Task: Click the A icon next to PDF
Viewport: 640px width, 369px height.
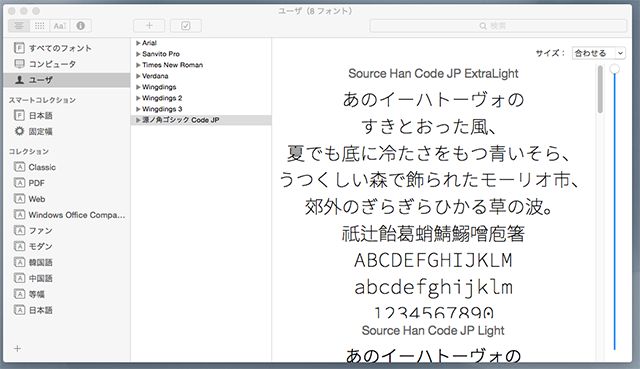Action: click(19, 183)
